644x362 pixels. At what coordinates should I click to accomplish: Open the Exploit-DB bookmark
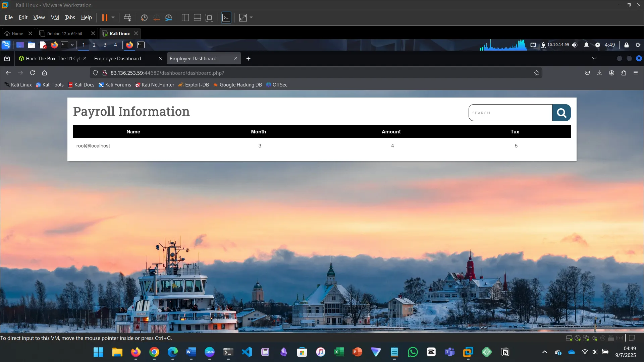pyautogui.click(x=194, y=85)
